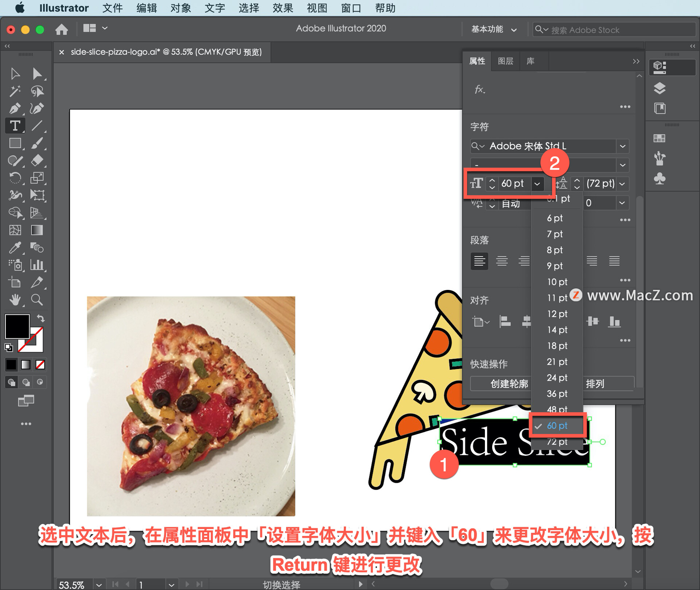Select the Paintbrush tool

[x=37, y=143]
